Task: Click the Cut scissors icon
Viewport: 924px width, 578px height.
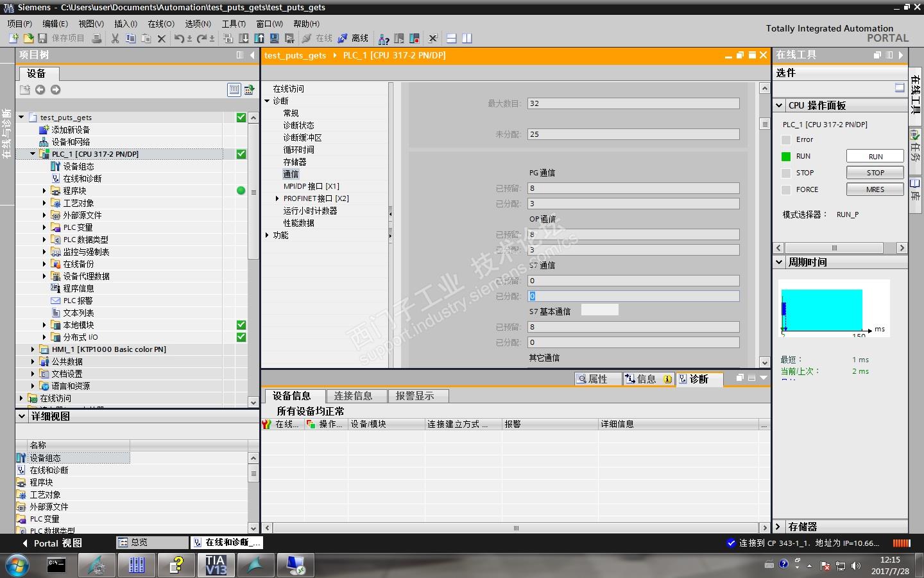Action: (x=116, y=39)
